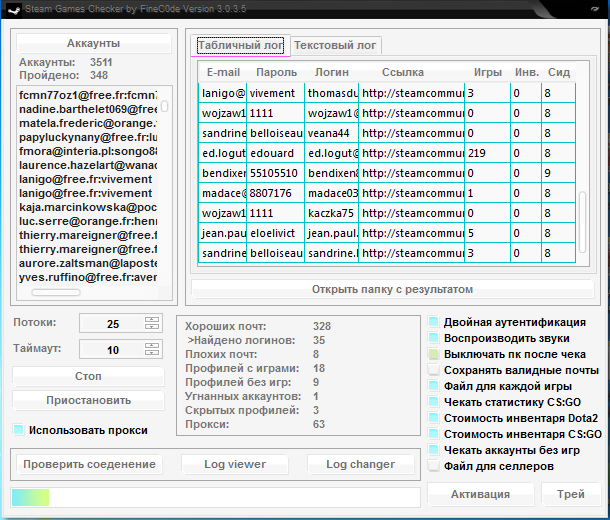Click the login cell 'thomasdu'
This screenshot has height=520, width=610.
pos(331,93)
